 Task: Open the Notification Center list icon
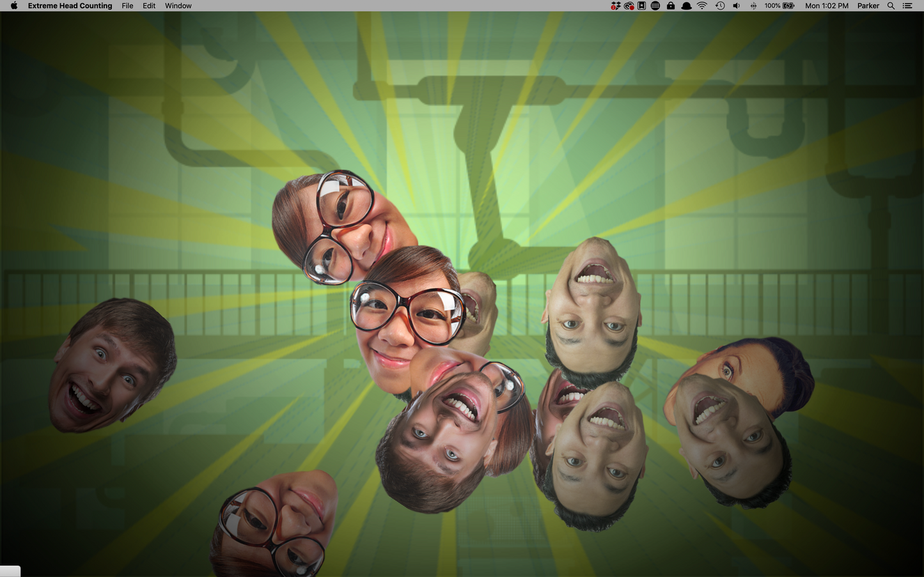point(907,6)
